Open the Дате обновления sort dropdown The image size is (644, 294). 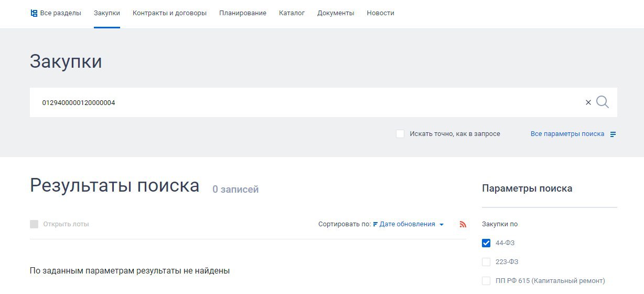click(407, 224)
